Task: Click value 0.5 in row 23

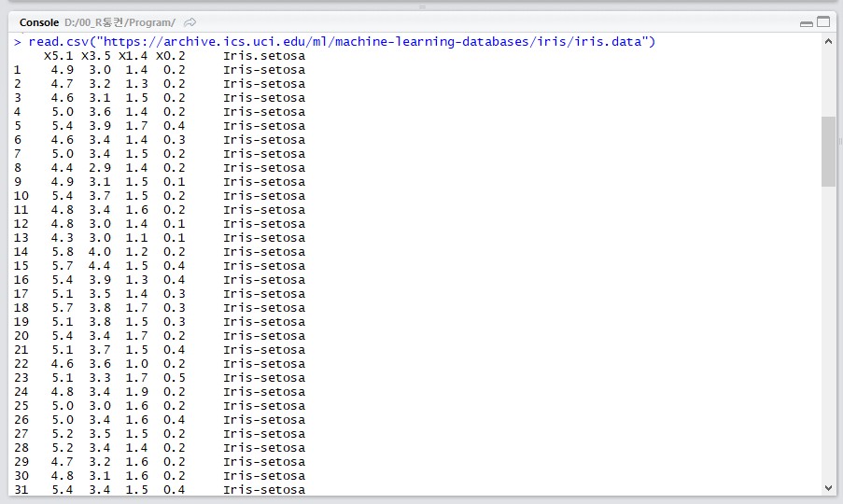Action: (175, 378)
